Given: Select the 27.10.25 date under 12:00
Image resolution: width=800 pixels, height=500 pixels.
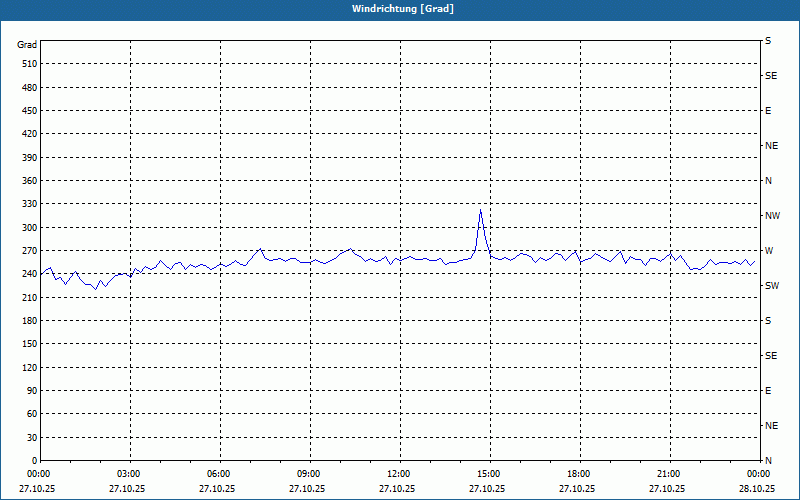Looking at the screenshot, I should [397, 489].
